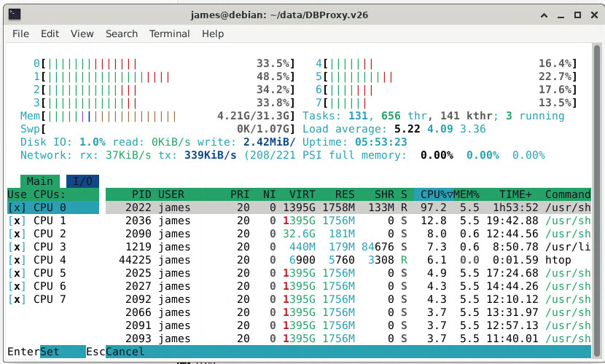Select the process row with PID 2091
The image size is (605, 364).
click(348, 325)
